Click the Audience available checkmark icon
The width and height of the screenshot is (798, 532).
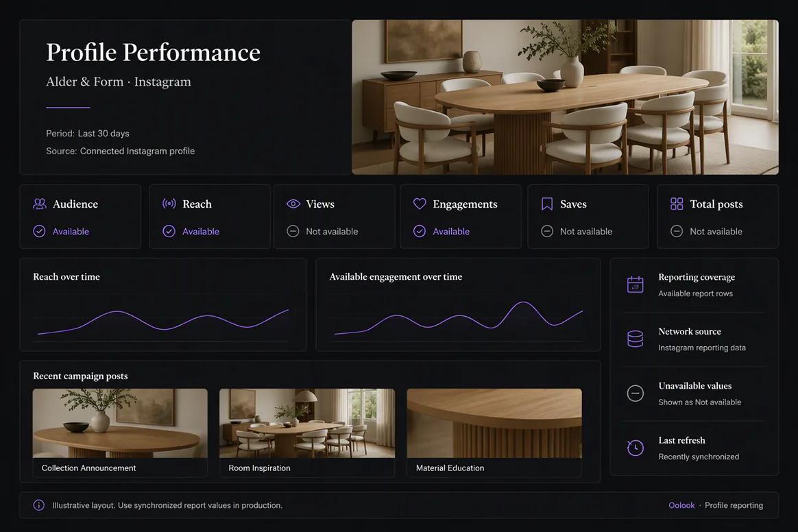[x=39, y=231]
